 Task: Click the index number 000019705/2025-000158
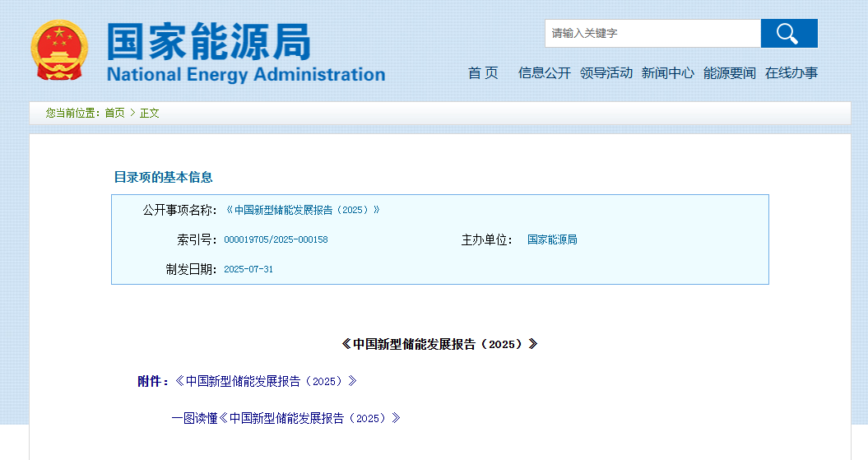(276, 240)
